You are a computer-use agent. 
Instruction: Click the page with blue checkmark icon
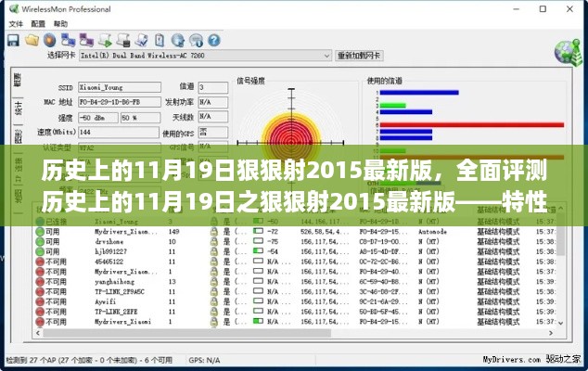142,40
